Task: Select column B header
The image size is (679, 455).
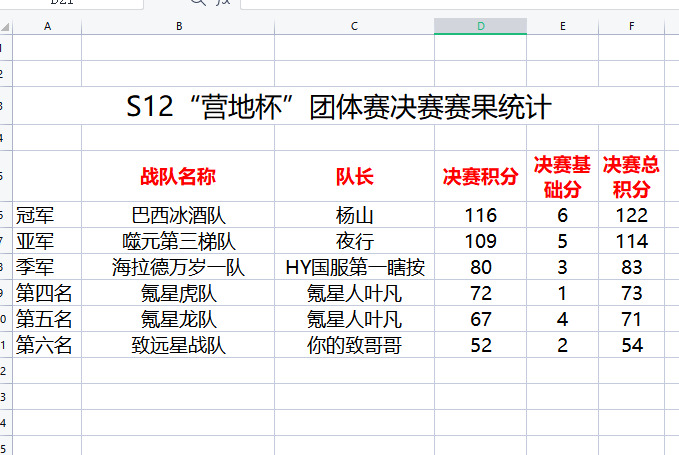Action: point(178,26)
